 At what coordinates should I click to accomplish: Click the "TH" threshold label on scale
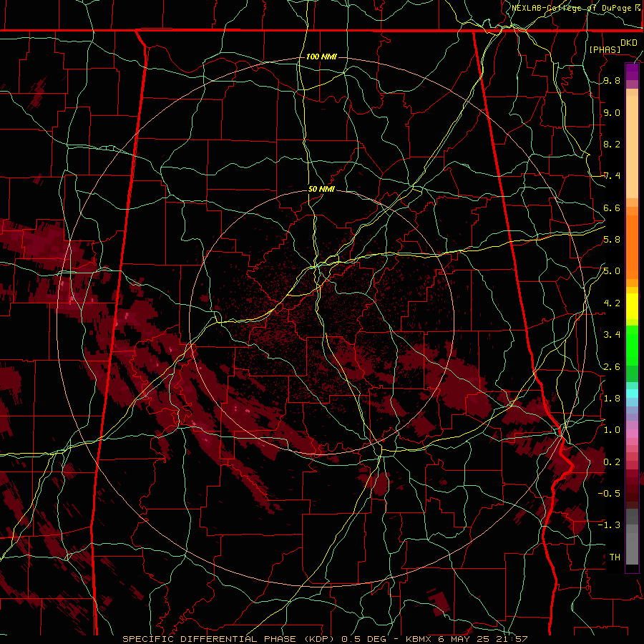coord(615,557)
